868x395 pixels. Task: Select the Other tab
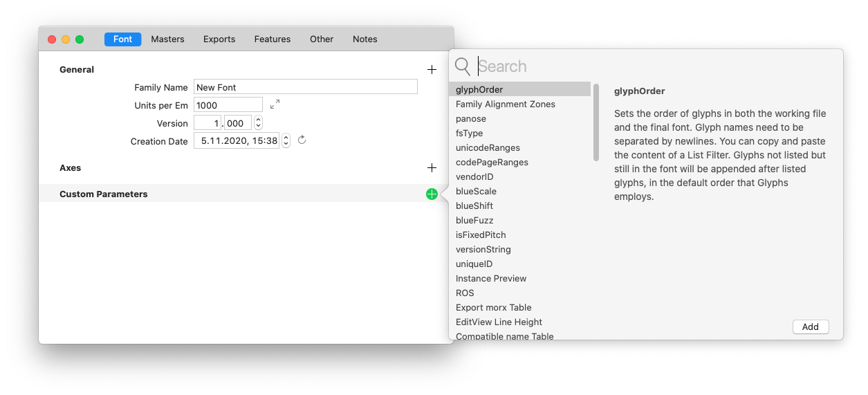[x=322, y=39]
